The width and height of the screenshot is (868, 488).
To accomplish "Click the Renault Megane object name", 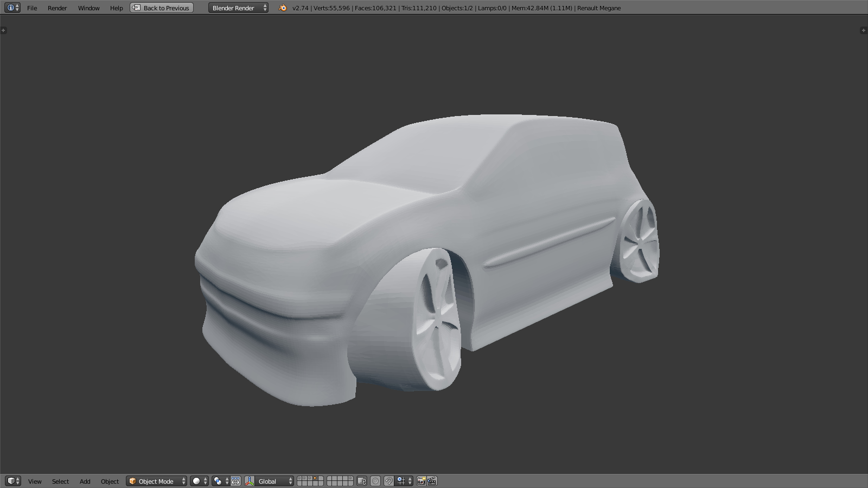I will point(599,8).
